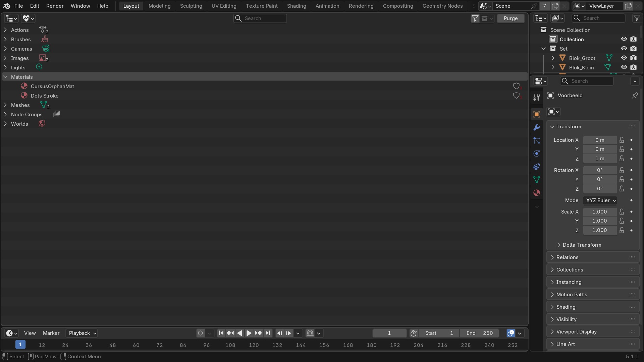The image size is (644, 362).
Task: Open the XYZ Euler rotation mode dropdown
Action: tap(600, 200)
